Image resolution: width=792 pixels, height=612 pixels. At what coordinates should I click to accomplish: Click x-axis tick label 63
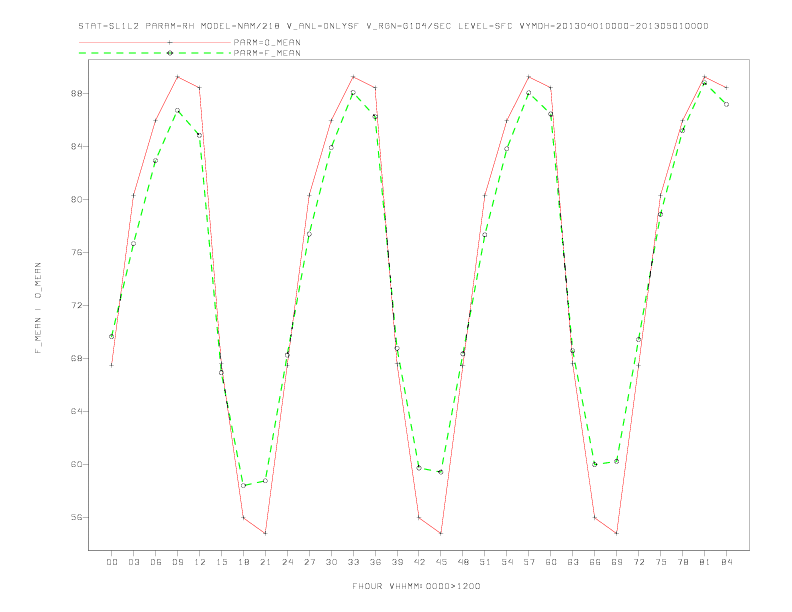point(573,562)
